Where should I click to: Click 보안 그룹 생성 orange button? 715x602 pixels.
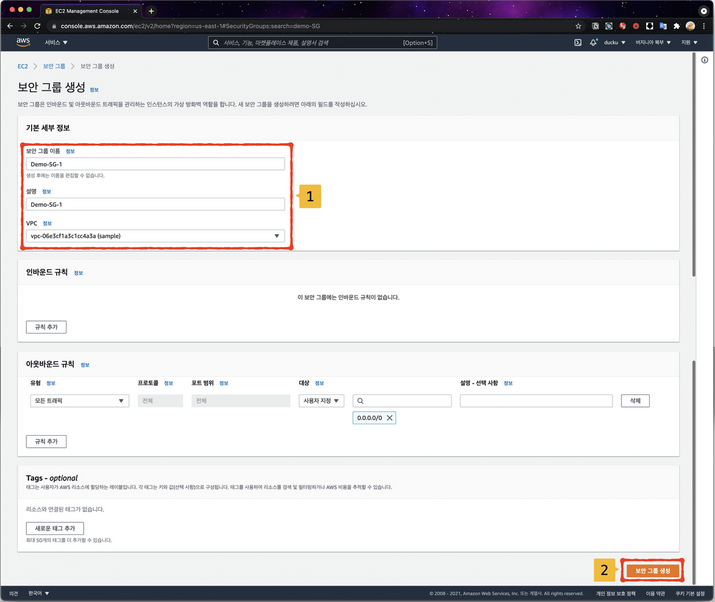pyautogui.click(x=652, y=570)
